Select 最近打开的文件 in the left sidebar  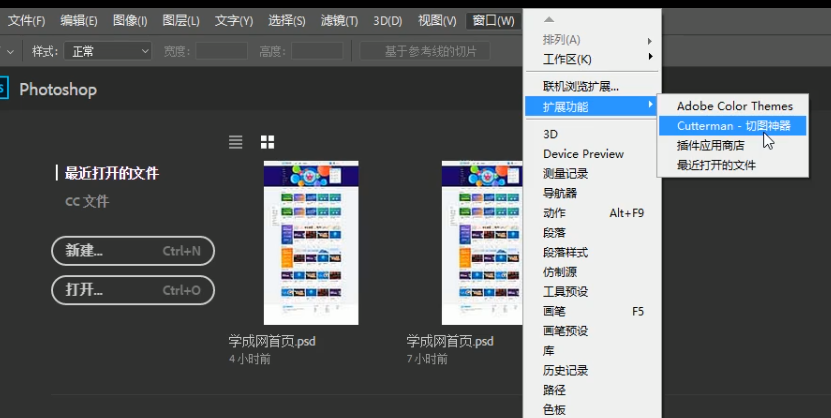[x=111, y=173]
